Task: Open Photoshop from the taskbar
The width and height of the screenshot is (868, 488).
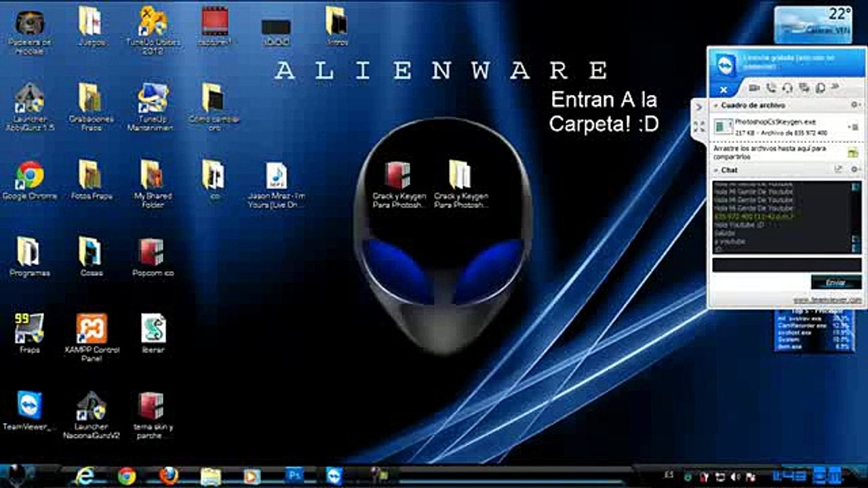Action: [x=294, y=475]
